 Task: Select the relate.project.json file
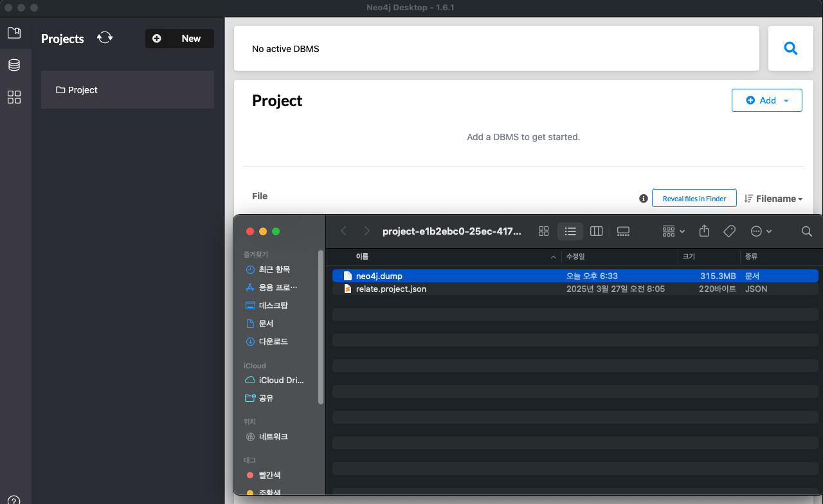575,289
